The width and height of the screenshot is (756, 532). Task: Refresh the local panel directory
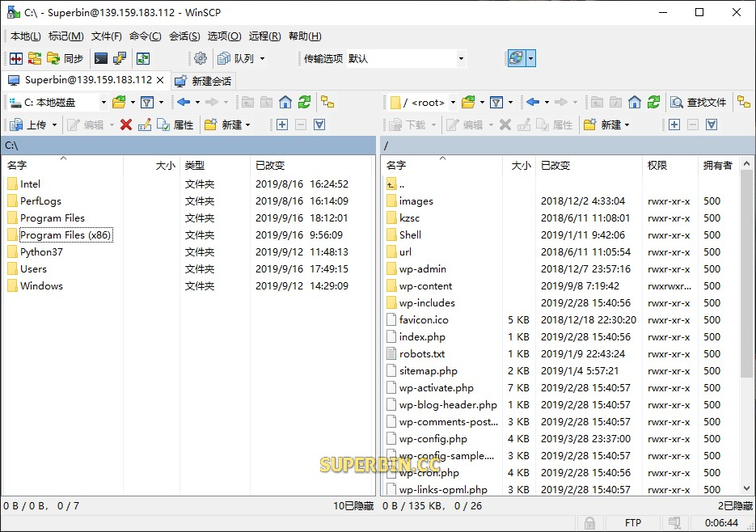pyautogui.click(x=304, y=102)
